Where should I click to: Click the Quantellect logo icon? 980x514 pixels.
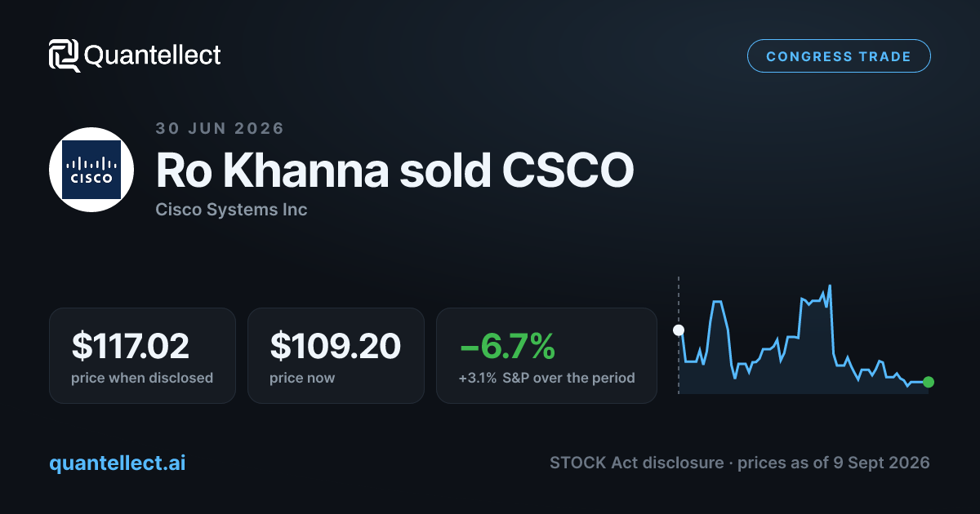(x=65, y=55)
